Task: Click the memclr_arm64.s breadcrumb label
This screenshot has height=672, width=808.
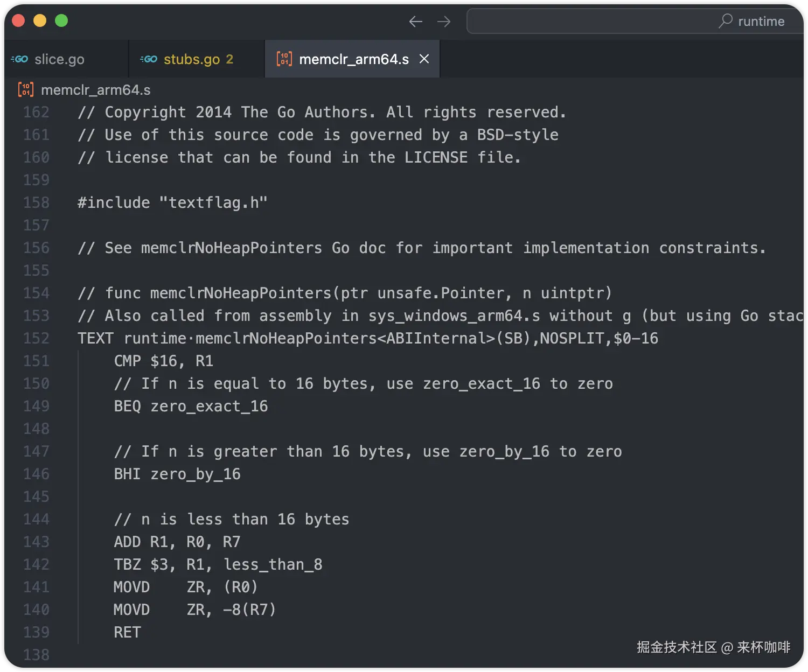Action: pyautogui.click(x=96, y=90)
